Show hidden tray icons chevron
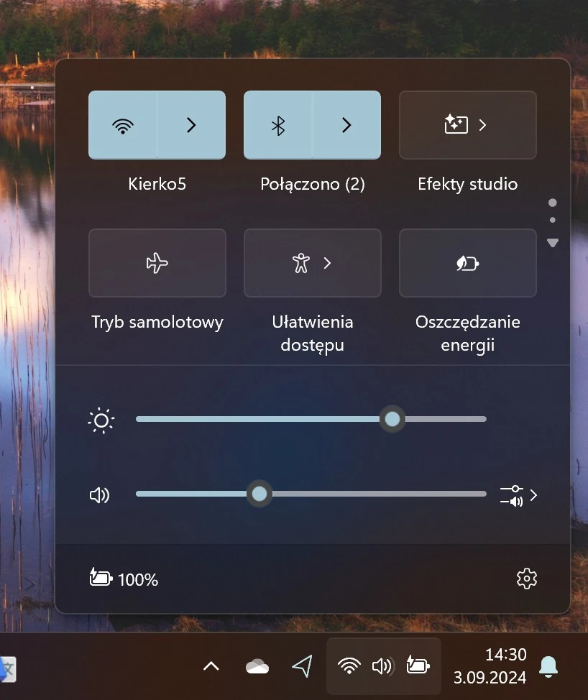The image size is (588, 700). pos(211,666)
